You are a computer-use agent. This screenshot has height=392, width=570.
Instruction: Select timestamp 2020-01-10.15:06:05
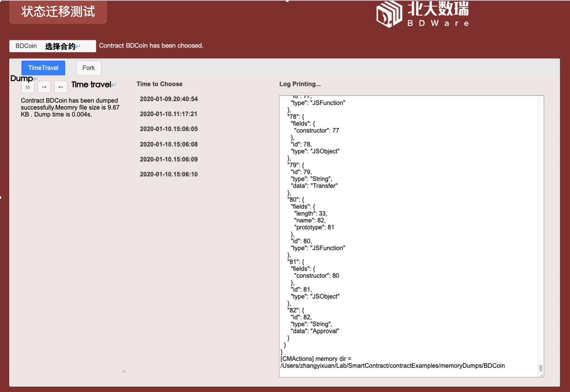(169, 129)
